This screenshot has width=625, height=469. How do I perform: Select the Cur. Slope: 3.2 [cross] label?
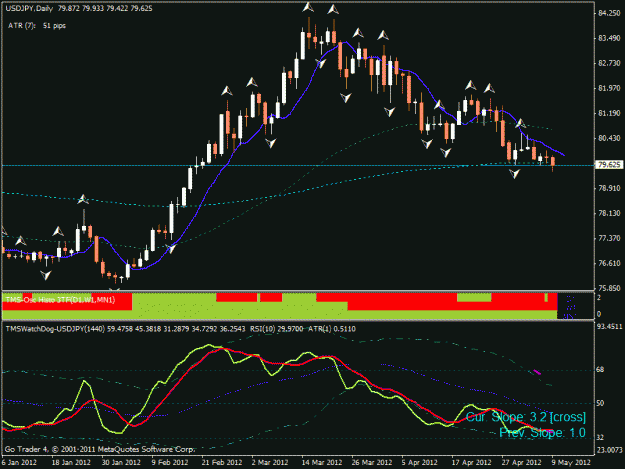[x=526, y=417]
